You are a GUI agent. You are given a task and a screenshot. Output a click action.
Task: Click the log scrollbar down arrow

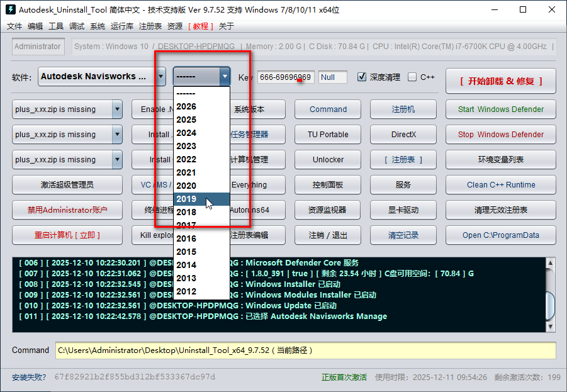pos(550,327)
